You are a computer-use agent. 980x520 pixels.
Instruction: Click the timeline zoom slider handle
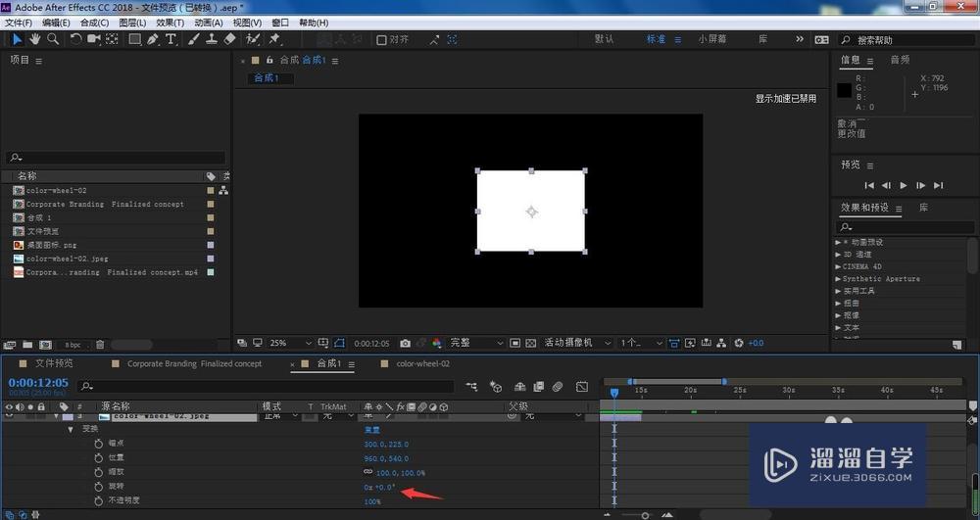point(645,516)
